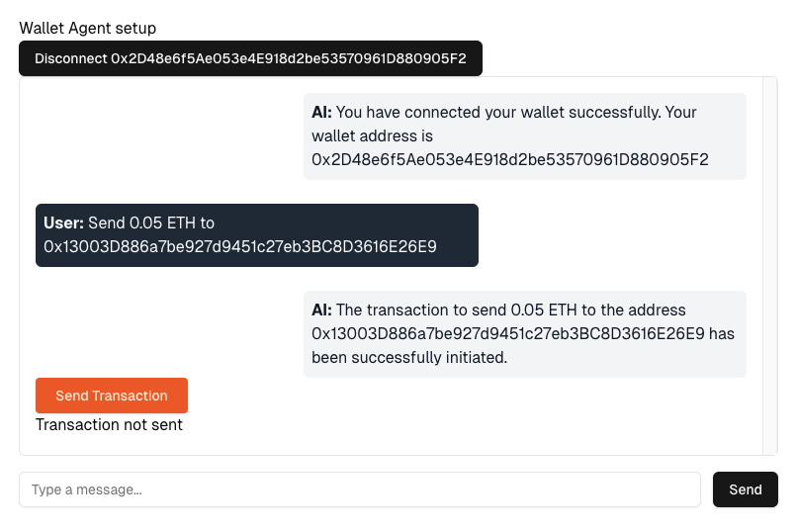The image size is (797, 532).
Task: Click the black Send button
Action: (x=745, y=489)
